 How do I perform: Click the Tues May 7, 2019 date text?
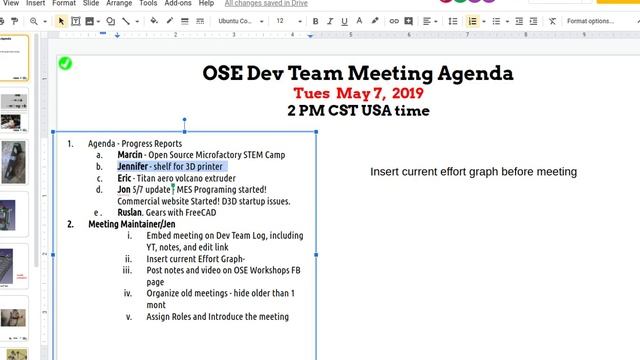click(x=358, y=93)
